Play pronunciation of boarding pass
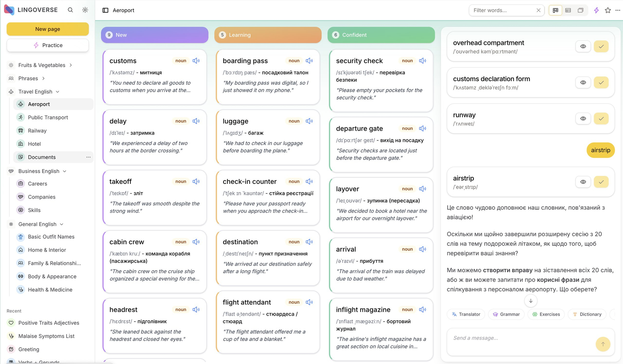 point(309,61)
